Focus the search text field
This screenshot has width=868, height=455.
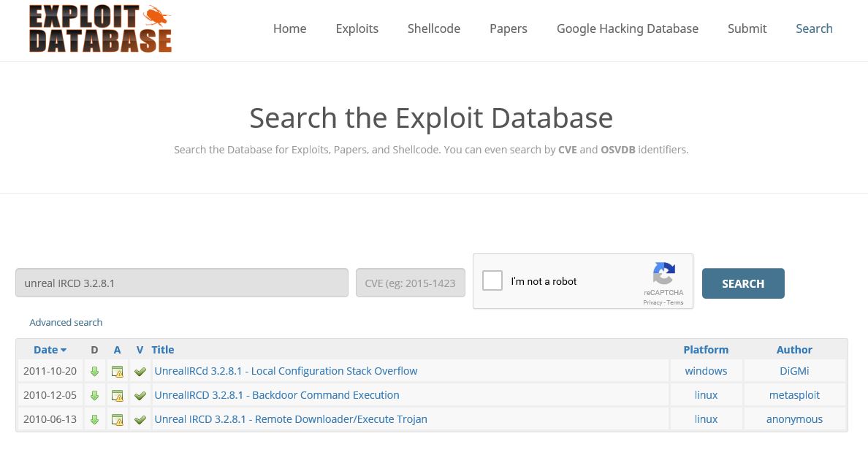tap(182, 283)
